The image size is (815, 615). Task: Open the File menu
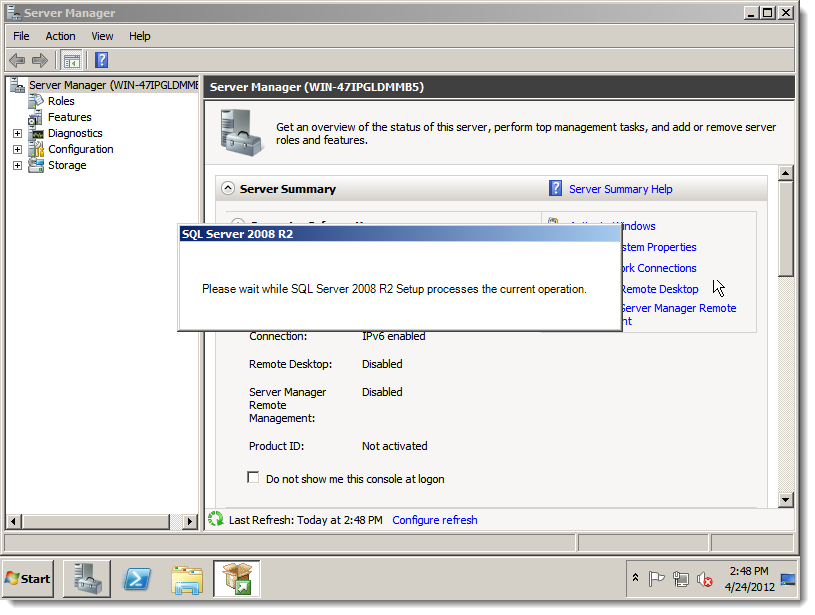pyautogui.click(x=21, y=36)
